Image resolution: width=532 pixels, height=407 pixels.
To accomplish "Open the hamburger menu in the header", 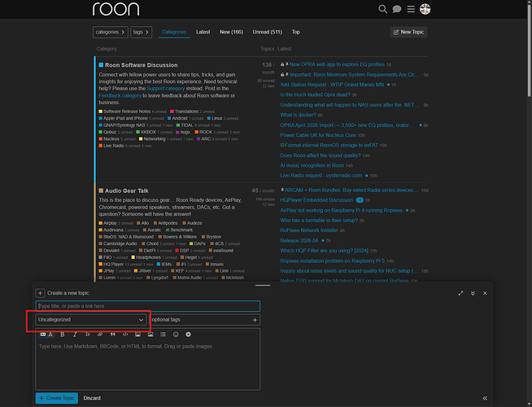I will tap(411, 9).
